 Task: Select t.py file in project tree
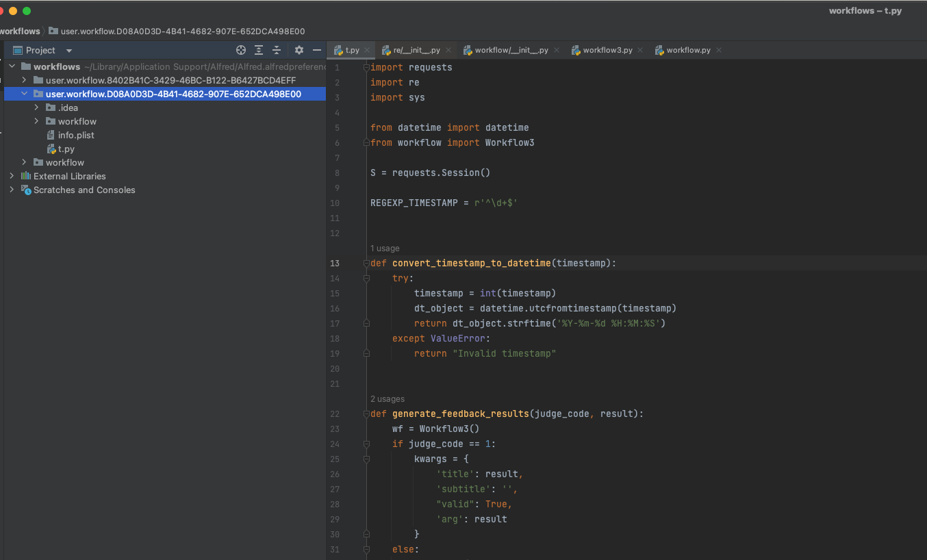(66, 149)
